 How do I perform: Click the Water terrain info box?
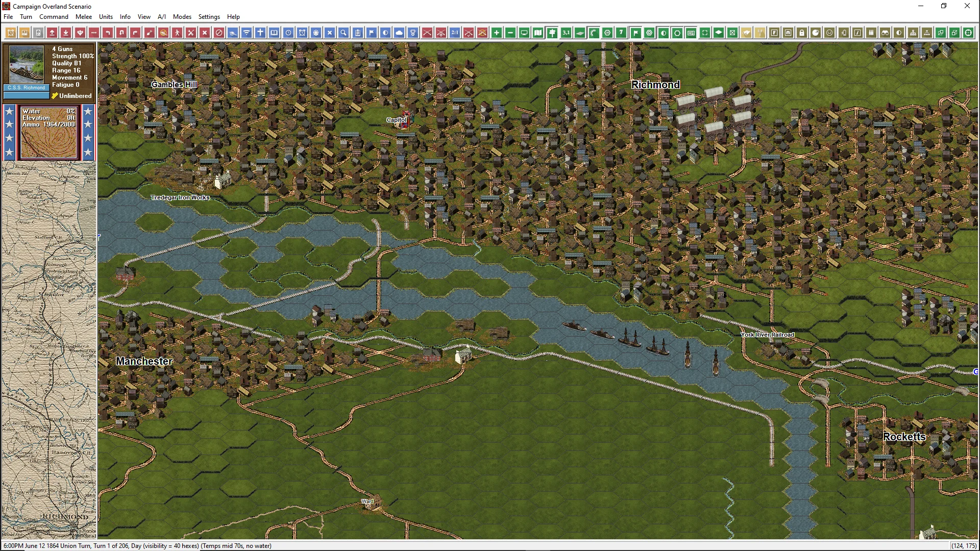(x=49, y=133)
